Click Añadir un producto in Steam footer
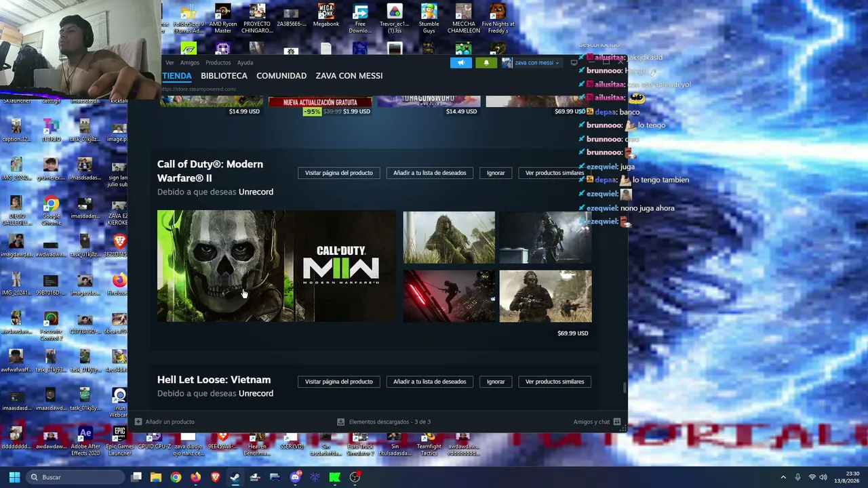Image resolution: width=868 pixels, height=488 pixels. [x=165, y=422]
